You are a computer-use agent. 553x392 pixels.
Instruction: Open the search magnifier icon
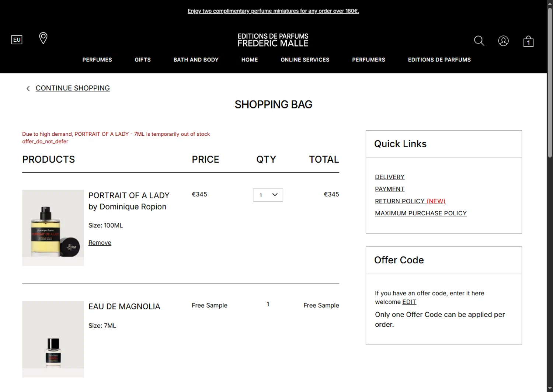pos(479,41)
